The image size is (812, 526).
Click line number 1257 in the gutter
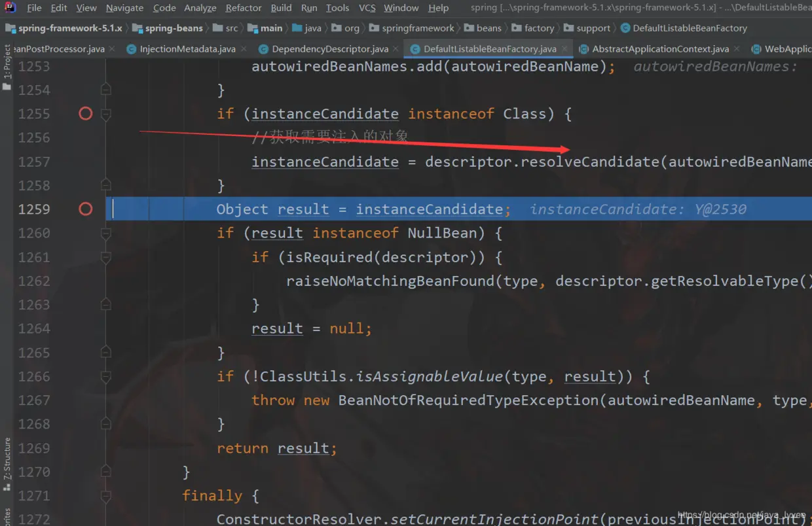34,162
